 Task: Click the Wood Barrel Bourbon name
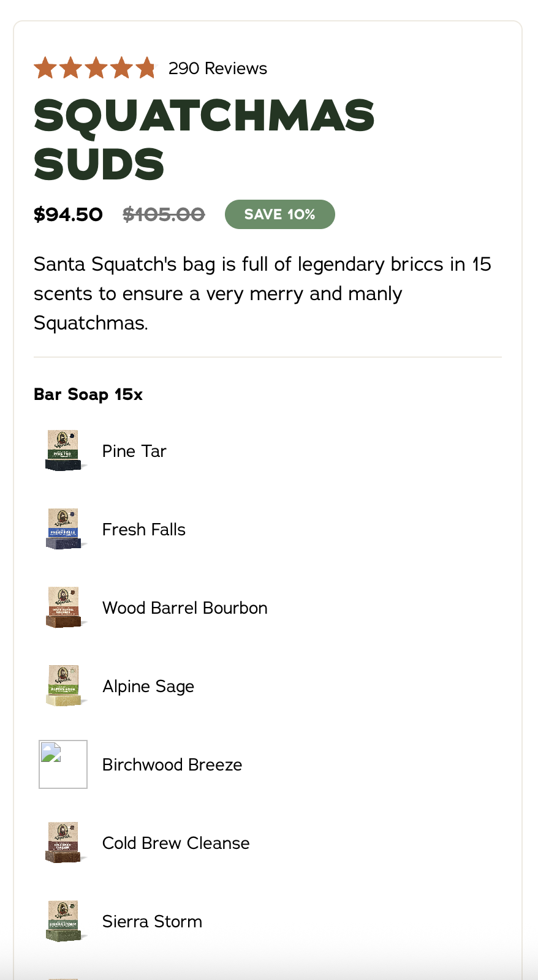pos(185,608)
